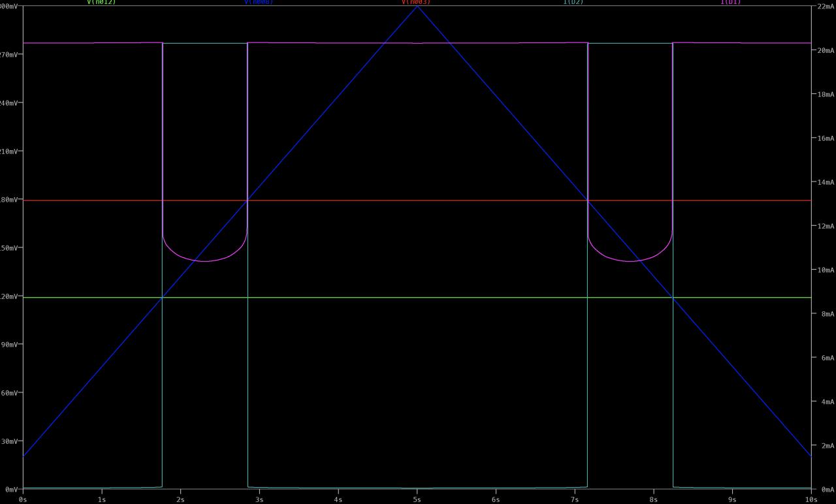The image size is (836, 504).
Task: Select the magenta I(D1) trace label
Action: pyautogui.click(x=731, y=2)
